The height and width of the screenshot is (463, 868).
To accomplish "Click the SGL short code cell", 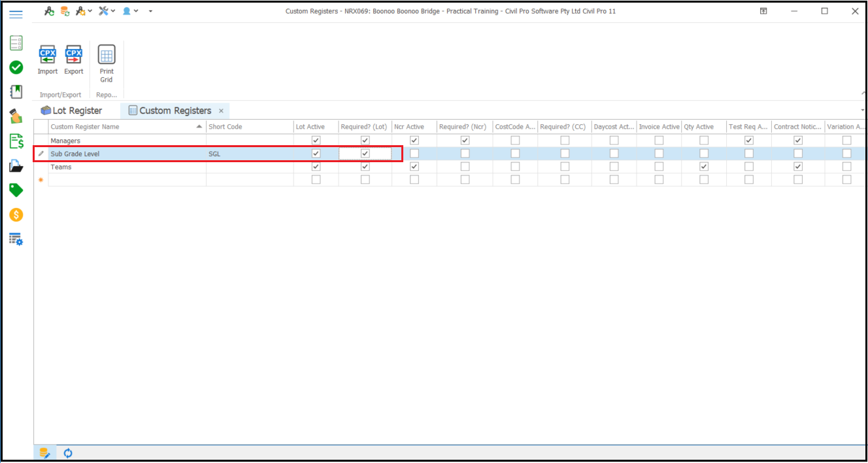I will click(x=248, y=154).
